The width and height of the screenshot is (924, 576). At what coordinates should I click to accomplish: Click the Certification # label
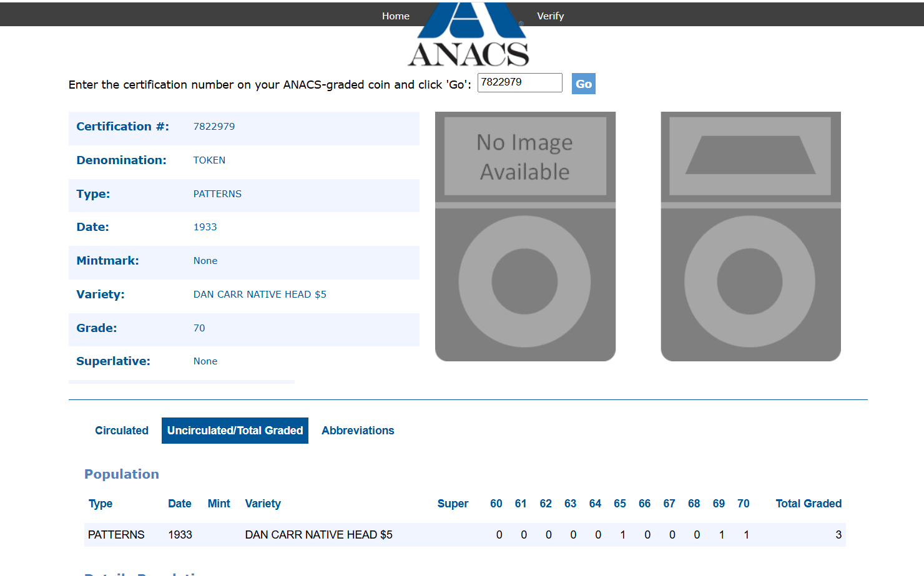123,127
